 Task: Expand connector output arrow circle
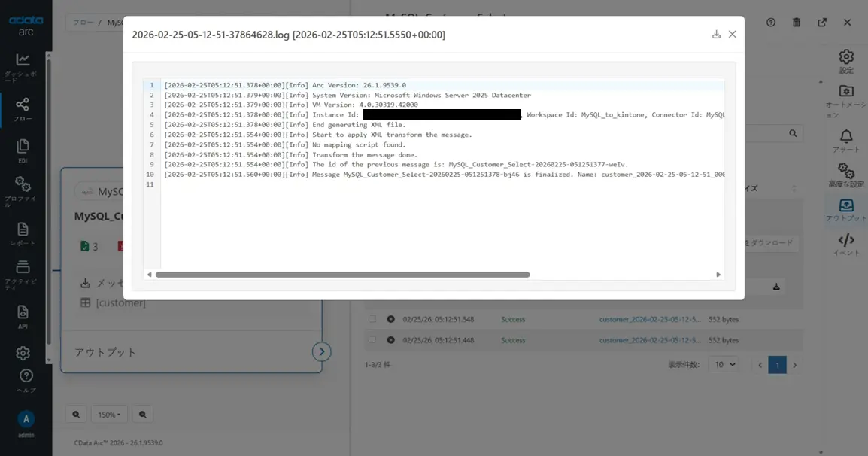[x=322, y=352]
